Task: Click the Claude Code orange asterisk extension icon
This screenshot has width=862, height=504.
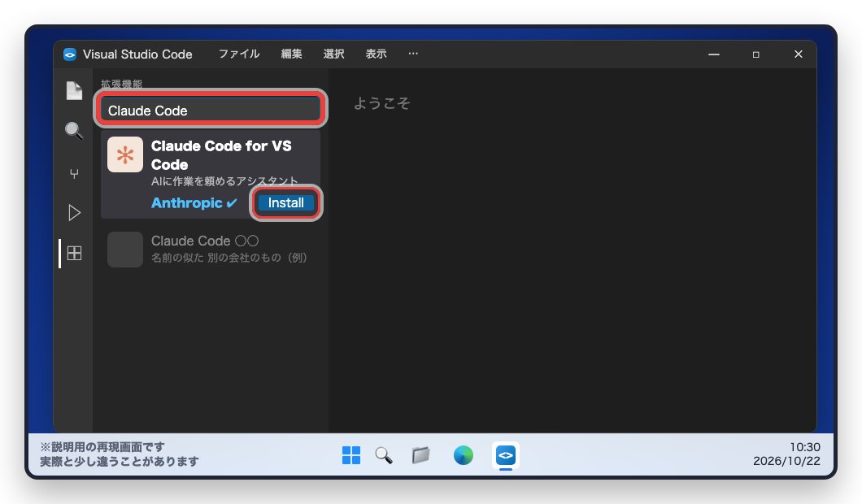Action: (x=125, y=154)
